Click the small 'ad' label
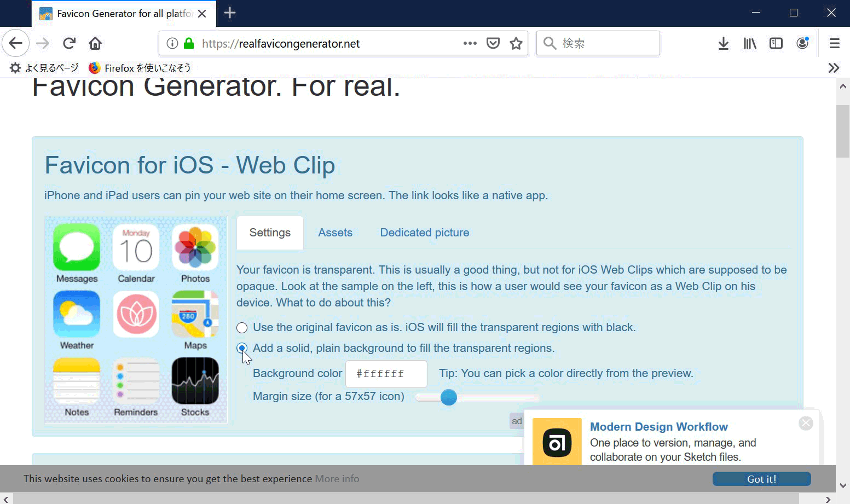This screenshot has height=504, width=850. (x=517, y=421)
